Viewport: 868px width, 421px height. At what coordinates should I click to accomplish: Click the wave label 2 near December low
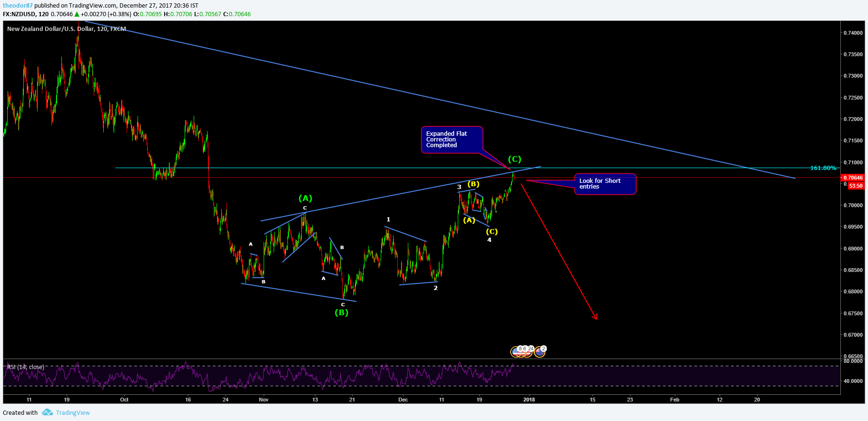tap(435, 288)
